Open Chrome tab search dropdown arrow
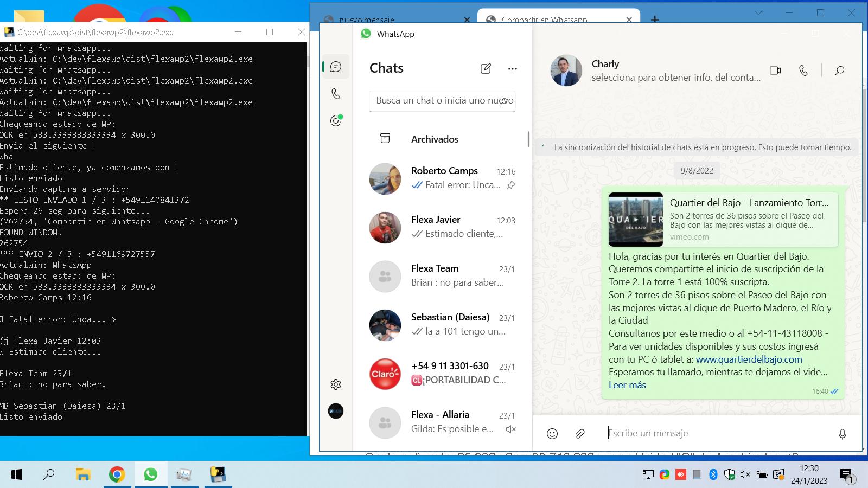Viewport: 868px width, 488px height. (758, 13)
